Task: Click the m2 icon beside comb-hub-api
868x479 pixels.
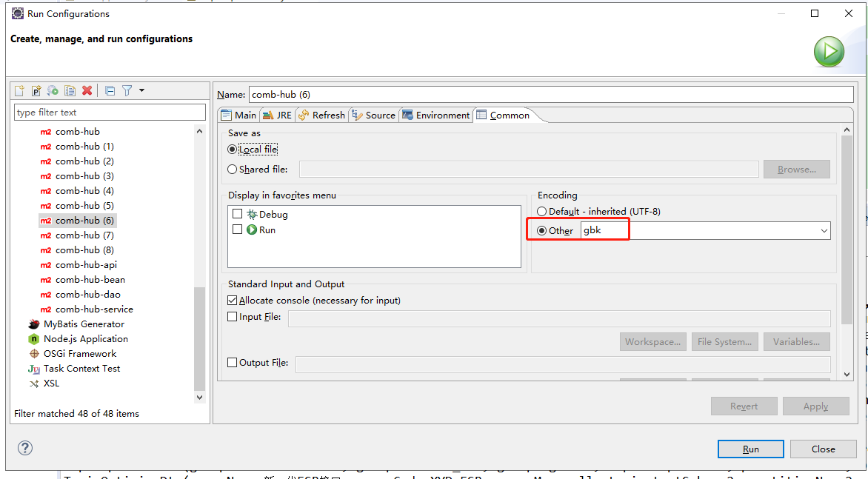Action: tap(46, 265)
